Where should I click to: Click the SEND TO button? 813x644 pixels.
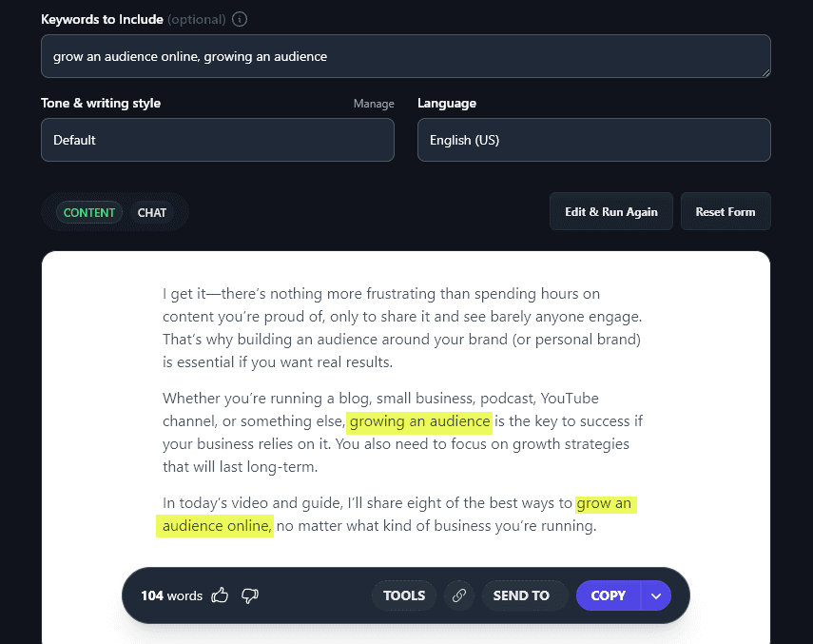point(521,595)
